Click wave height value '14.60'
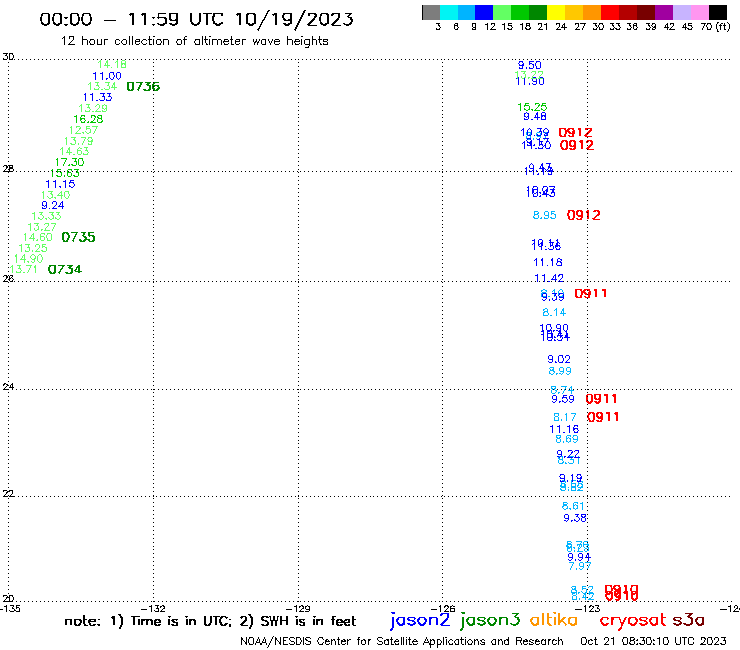Screen dimensions: 740x650 (37, 237)
